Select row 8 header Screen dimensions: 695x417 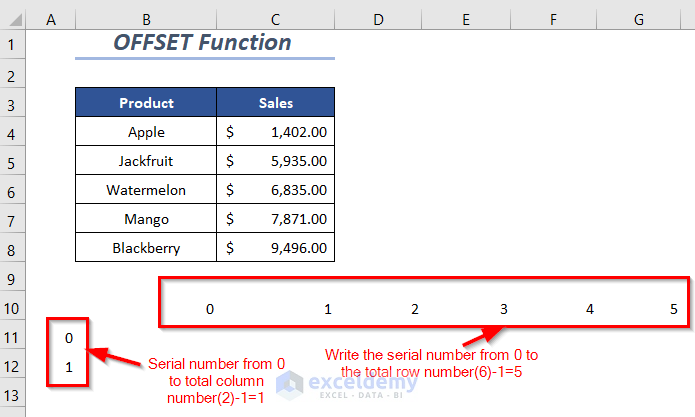(x=12, y=247)
